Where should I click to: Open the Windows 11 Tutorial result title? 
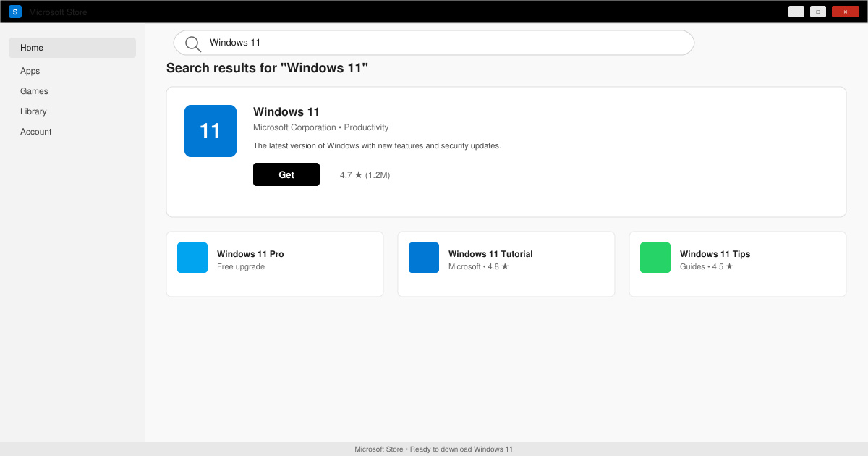click(x=490, y=254)
